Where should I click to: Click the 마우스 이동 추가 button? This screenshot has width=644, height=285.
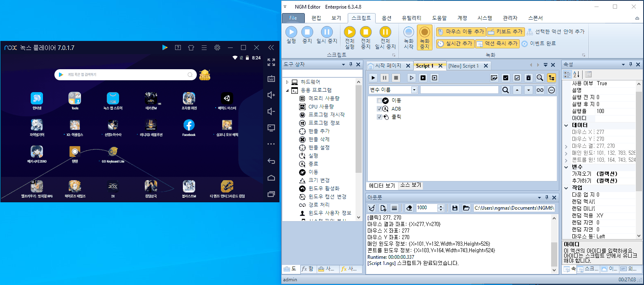[461, 32]
